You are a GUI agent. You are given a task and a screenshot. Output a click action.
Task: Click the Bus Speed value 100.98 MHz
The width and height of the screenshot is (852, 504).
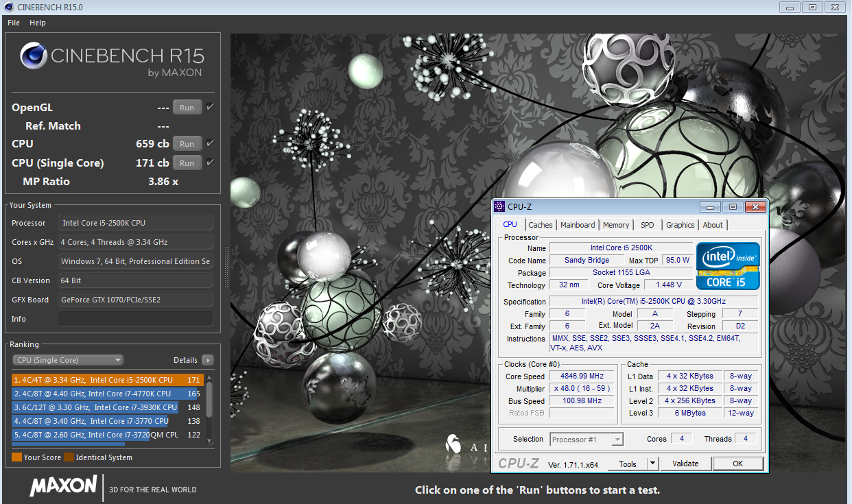coord(582,401)
